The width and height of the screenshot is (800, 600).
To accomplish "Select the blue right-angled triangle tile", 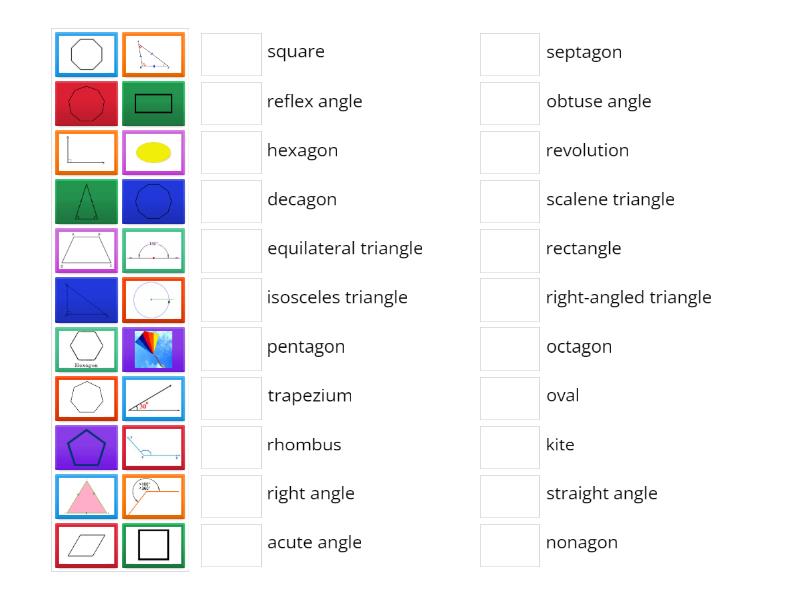I will pyautogui.click(x=85, y=299).
